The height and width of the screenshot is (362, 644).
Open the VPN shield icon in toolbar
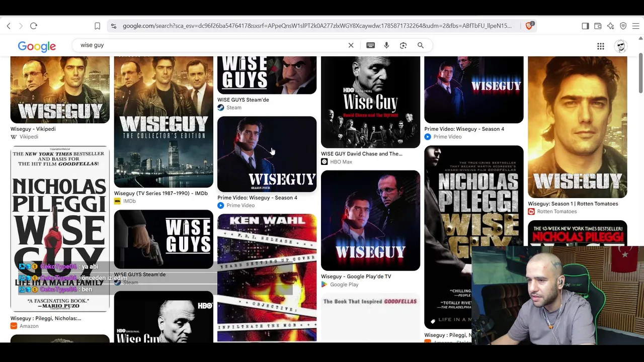click(623, 26)
